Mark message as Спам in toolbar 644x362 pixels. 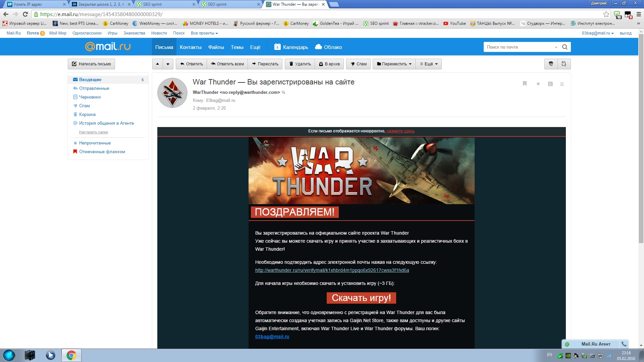point(359,64)
